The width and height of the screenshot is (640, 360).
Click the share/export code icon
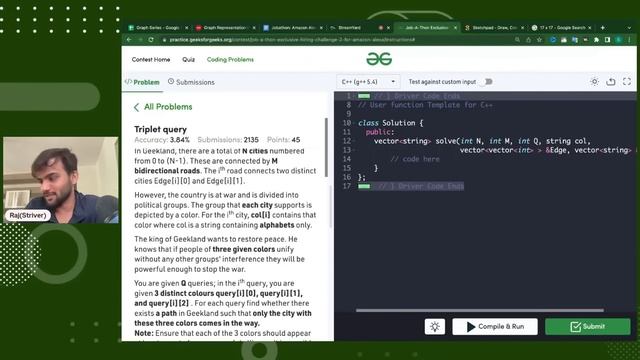point(611,82)
